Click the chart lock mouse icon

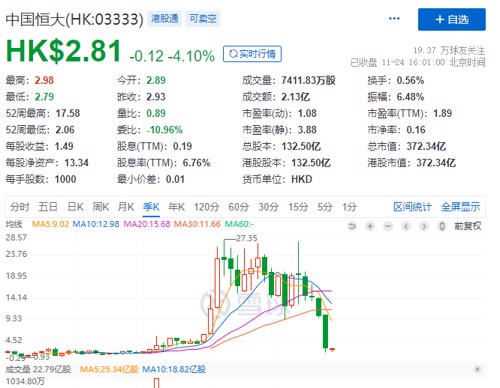click(x=442, y=226)
